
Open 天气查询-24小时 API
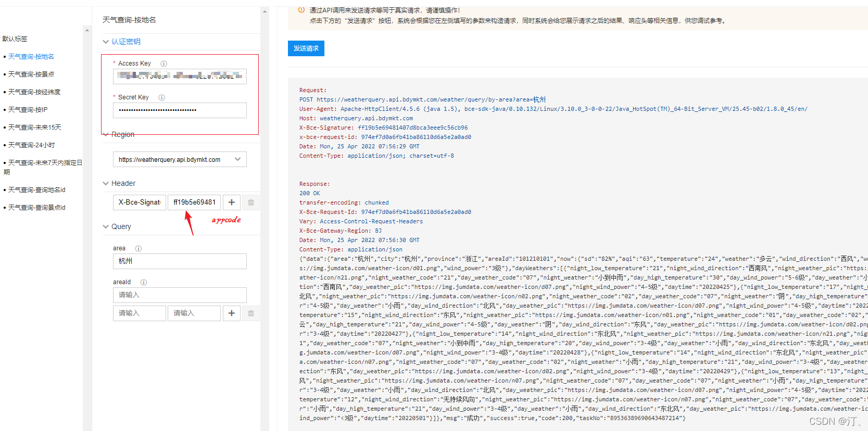coord(31,145)
